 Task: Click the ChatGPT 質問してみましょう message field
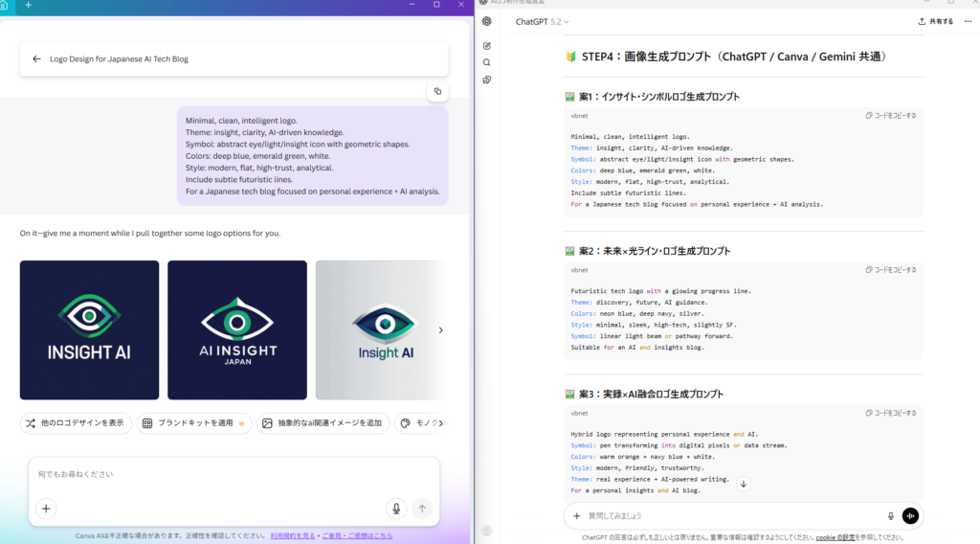[727, 516]
